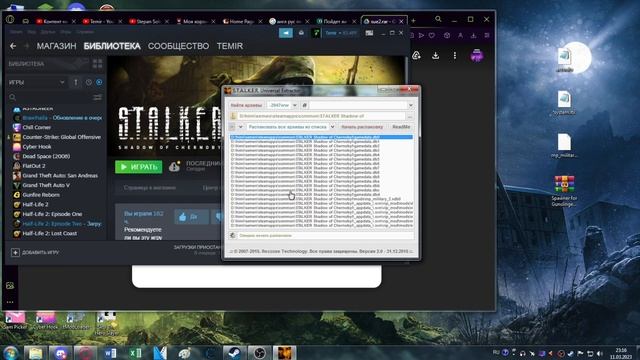This screenshot has height=360, width=640.
Task: Click the blue announcements megaphone in Steam
Action: click(x=286, y=33)
